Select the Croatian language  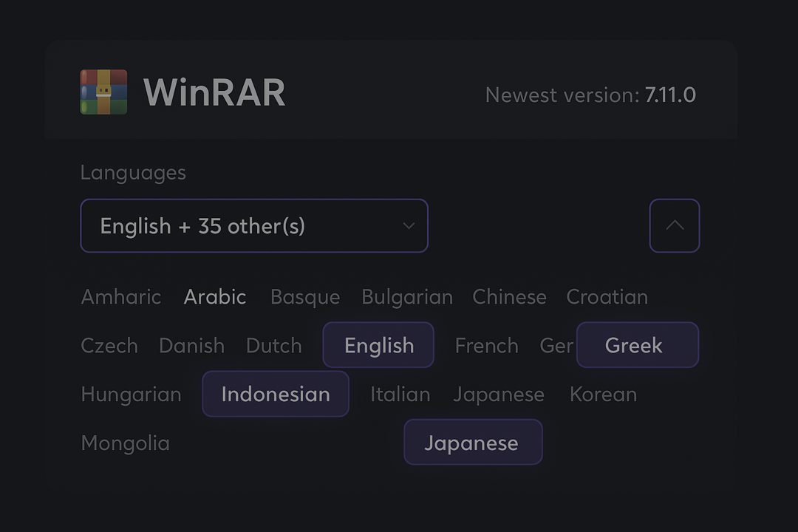[x=607, y=297]
